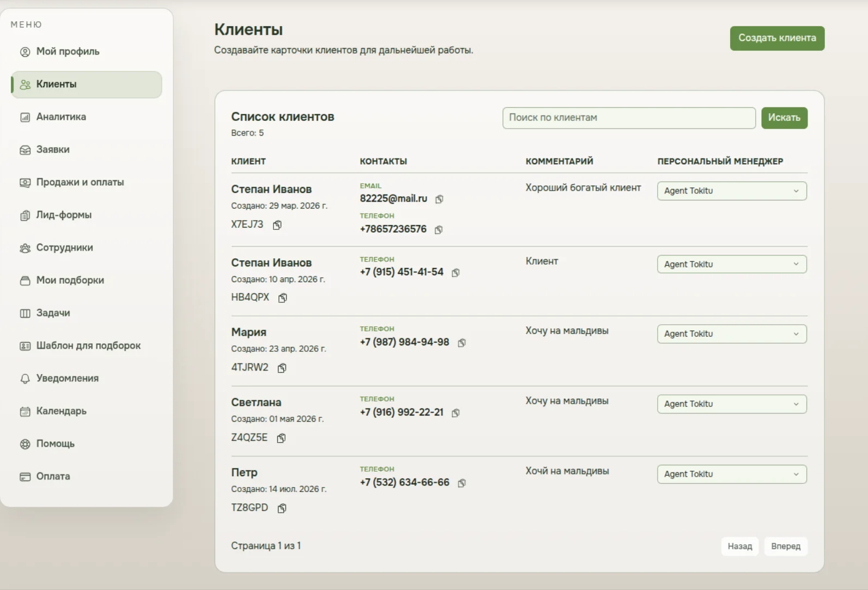Click Петр comment Хочй на мальдивы

pos(567,471)
